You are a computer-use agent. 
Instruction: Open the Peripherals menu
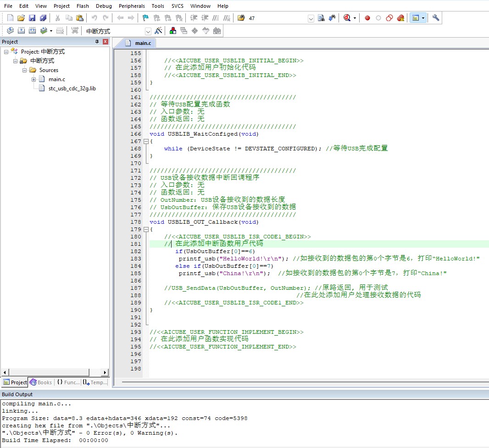pos(132,6)
